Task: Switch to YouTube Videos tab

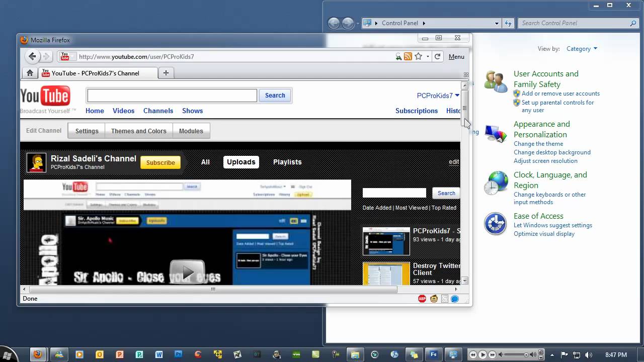Action: click(123, 111)
